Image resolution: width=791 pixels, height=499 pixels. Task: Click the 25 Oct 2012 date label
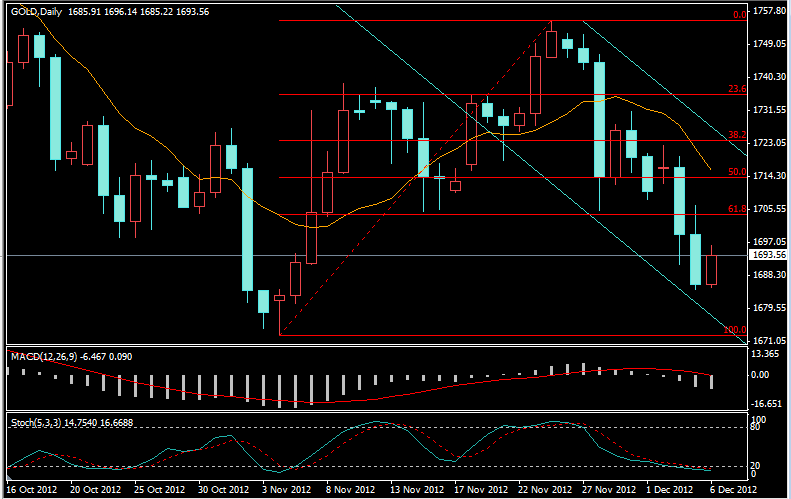point(159,489)
